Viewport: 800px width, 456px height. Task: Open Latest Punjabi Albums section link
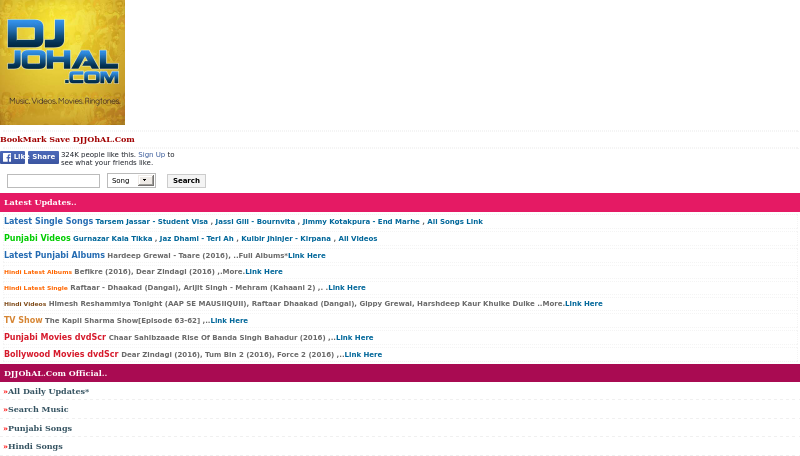[x=54, y=255]
